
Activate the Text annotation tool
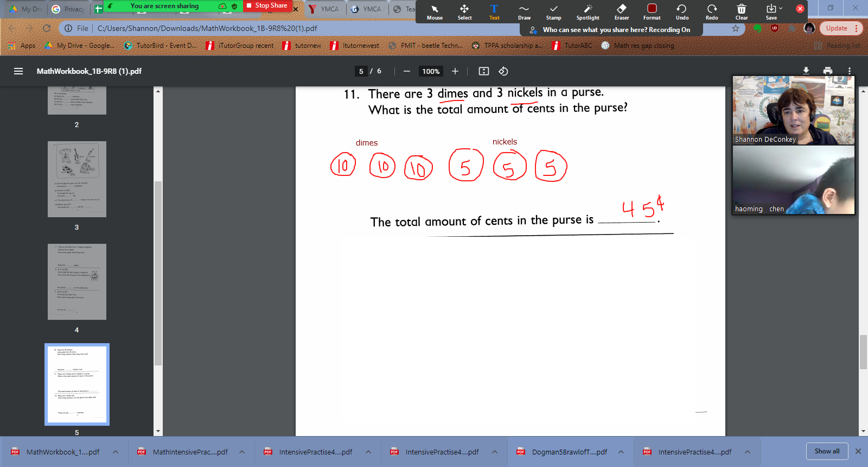[x=494, y=11]
